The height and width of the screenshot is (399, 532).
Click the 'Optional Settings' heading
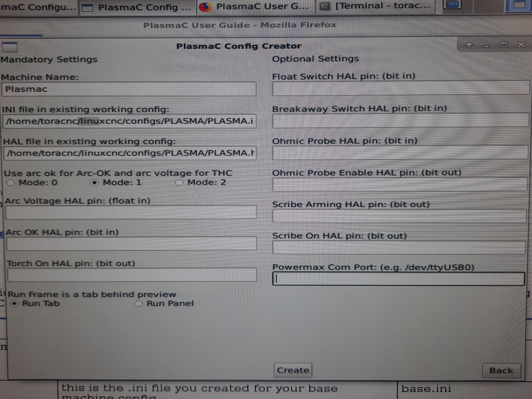316,59
